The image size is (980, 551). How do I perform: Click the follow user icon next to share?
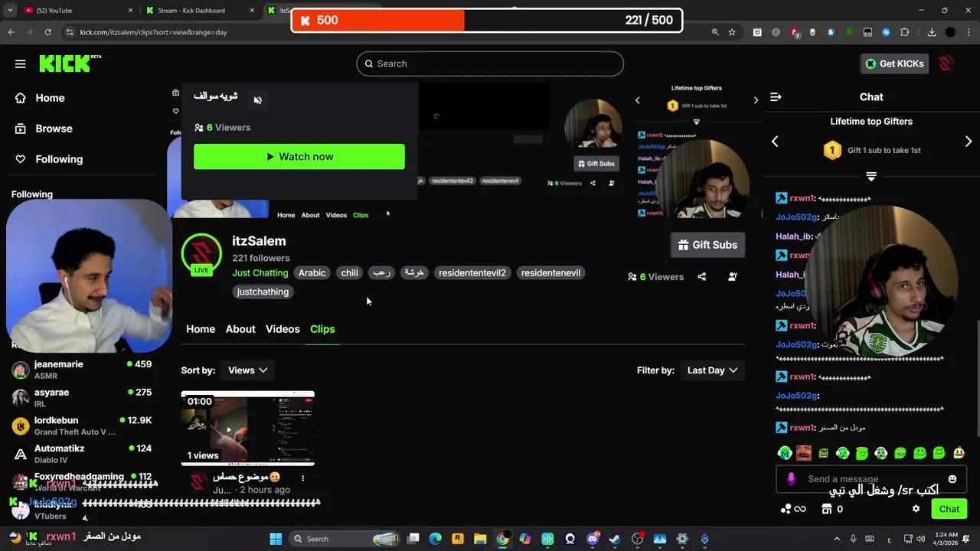pyautogui.click(x=732, y=276)
